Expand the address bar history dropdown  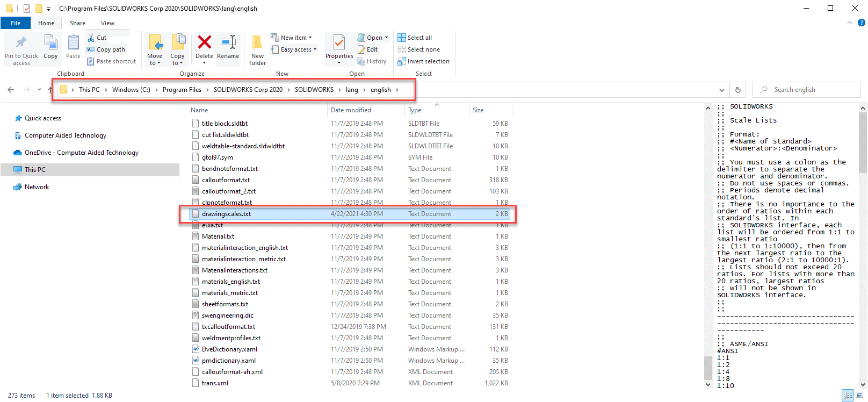pos(722,90)
